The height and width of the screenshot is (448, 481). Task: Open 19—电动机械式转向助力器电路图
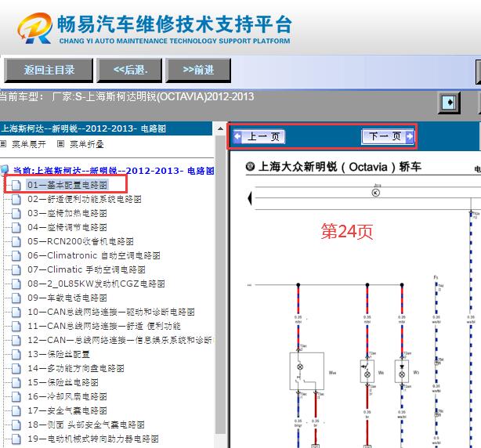93,439
